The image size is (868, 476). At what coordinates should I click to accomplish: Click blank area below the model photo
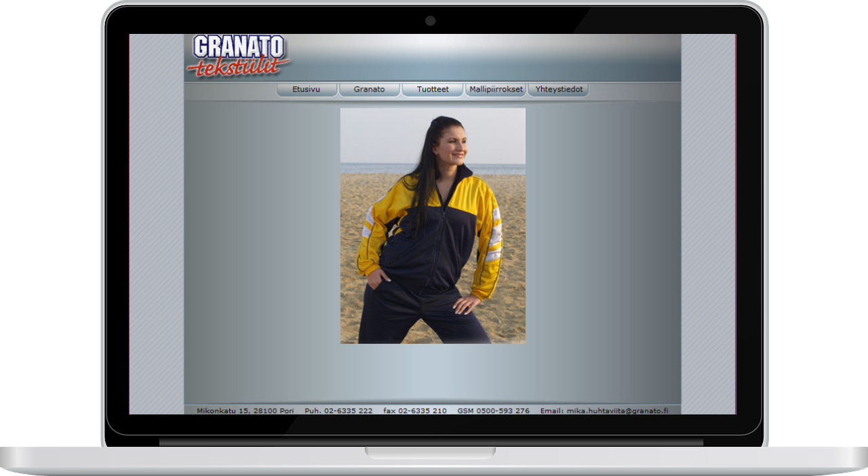tap(433, 372)
